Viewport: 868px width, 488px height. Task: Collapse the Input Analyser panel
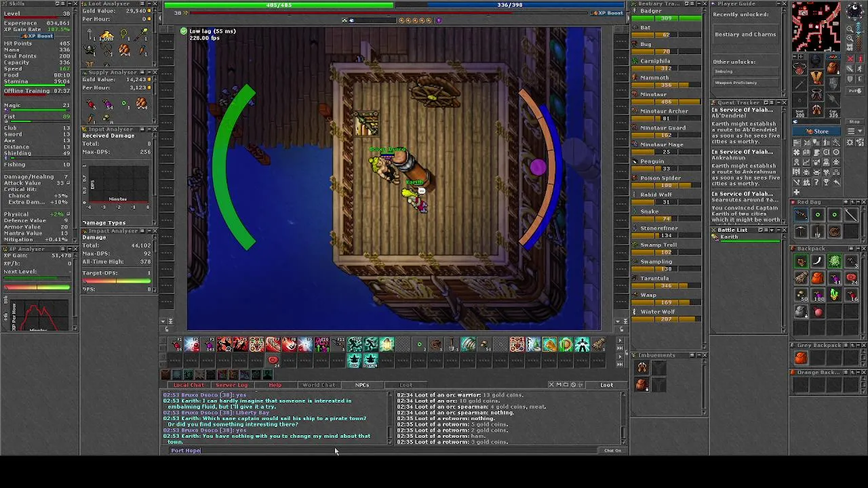coord(149,129)
